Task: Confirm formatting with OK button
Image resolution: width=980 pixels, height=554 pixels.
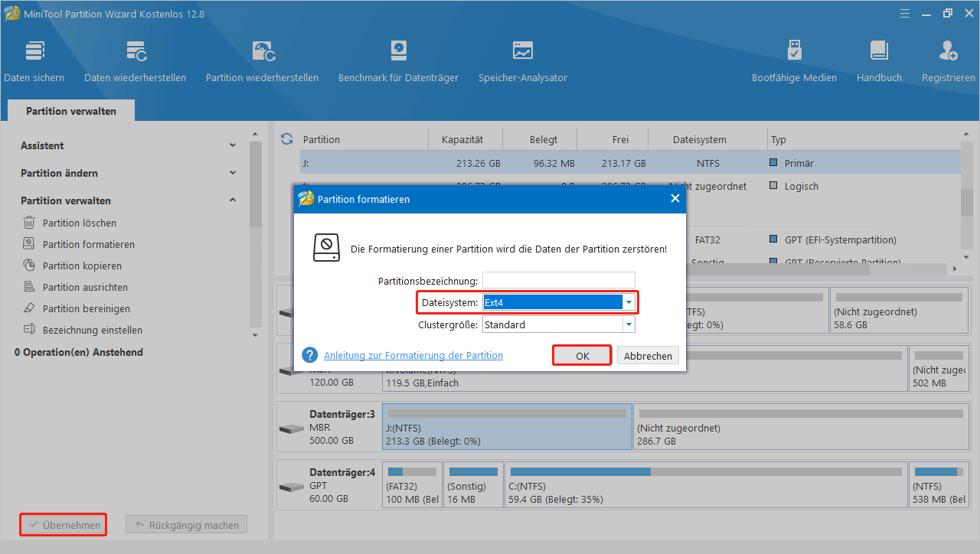Action: [x=583, y=356]
